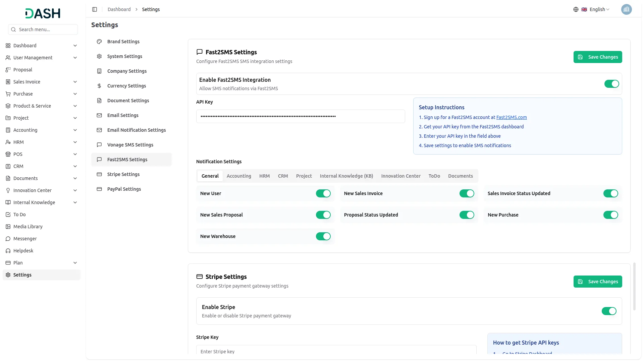Click the Proposal icon in sidebar
Screen dimensions: 644x362
click(x=8, y=70)
